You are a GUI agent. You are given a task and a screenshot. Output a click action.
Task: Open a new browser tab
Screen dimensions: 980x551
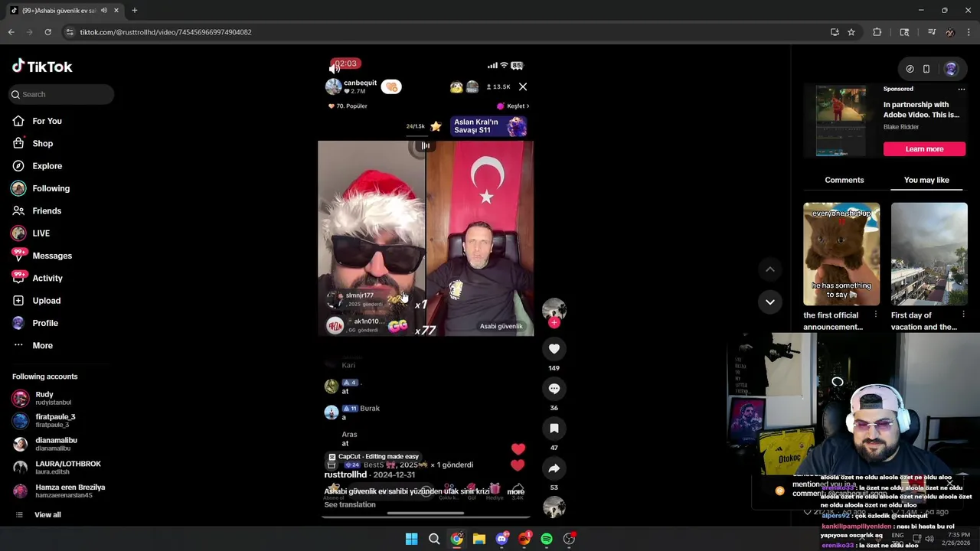[135, 11]
